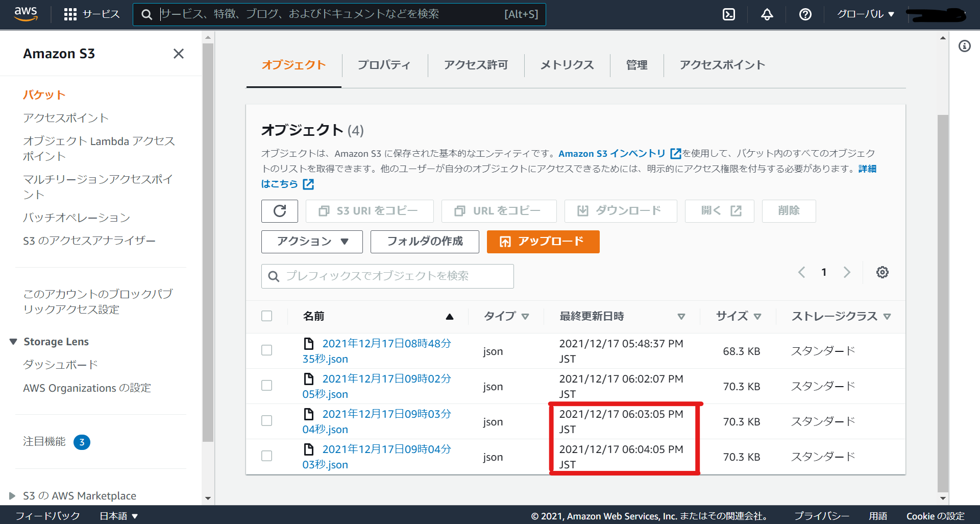This screenshot has width=980, height=524.
Task: Open the Amazon S3 インベントリ link
Action: coord(612,153)
